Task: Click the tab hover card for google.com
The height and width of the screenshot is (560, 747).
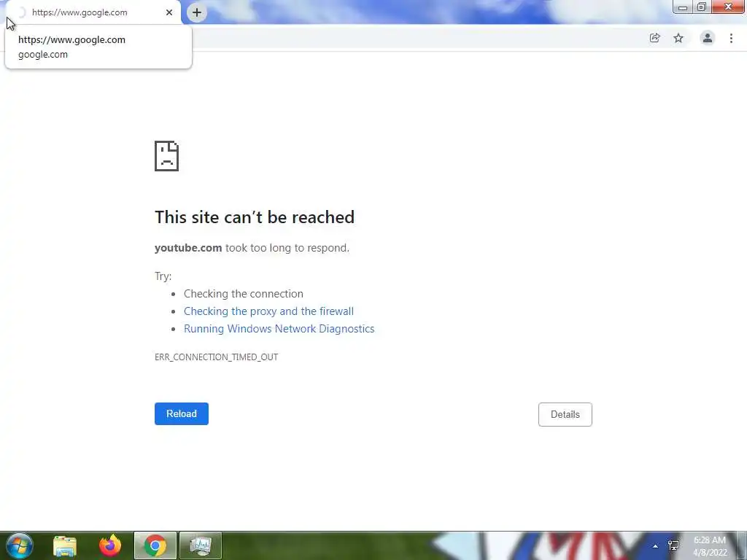Action: [x=98, y=47]
